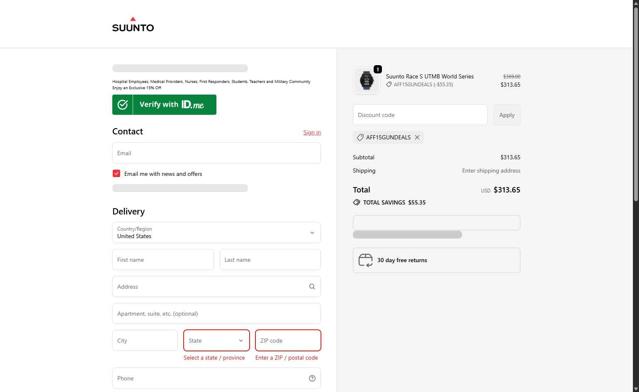
Task: Click the Enter a ZIP / postal code error
Action: click(286, 358)
